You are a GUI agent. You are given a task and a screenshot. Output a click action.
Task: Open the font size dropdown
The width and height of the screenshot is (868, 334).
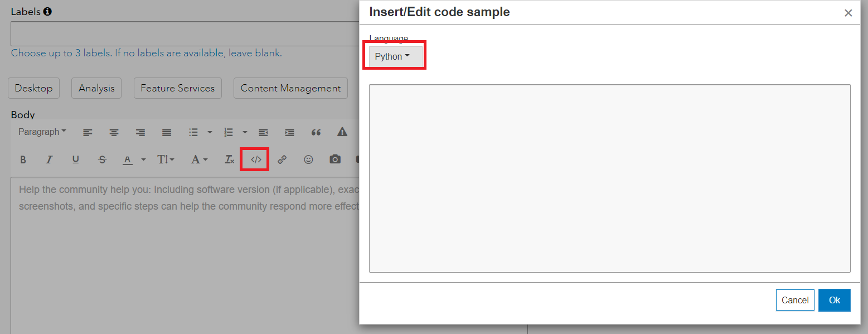pyautogui.click(x=166, y=160)
